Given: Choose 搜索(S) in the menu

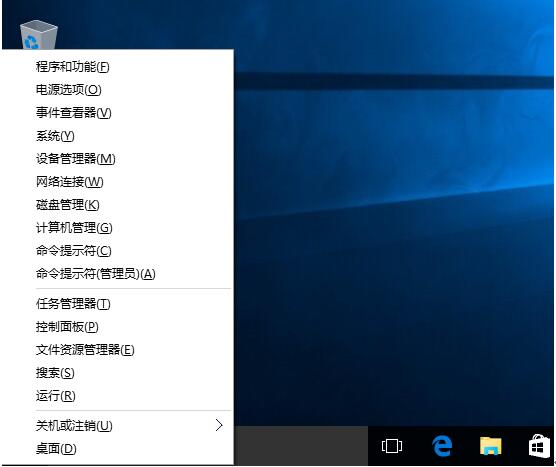Looking at the screenshot, I should (117, 373).
